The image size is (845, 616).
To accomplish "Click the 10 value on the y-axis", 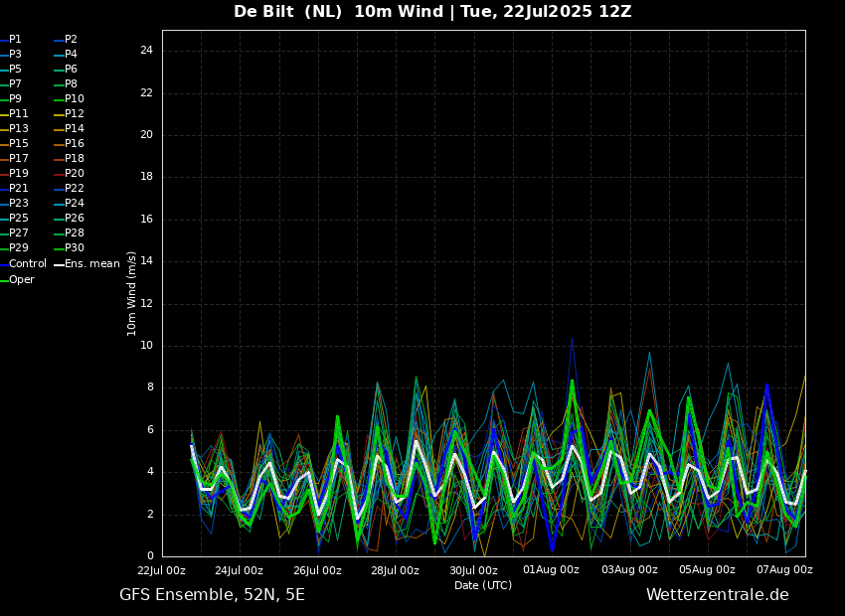I will pos(147,346).
